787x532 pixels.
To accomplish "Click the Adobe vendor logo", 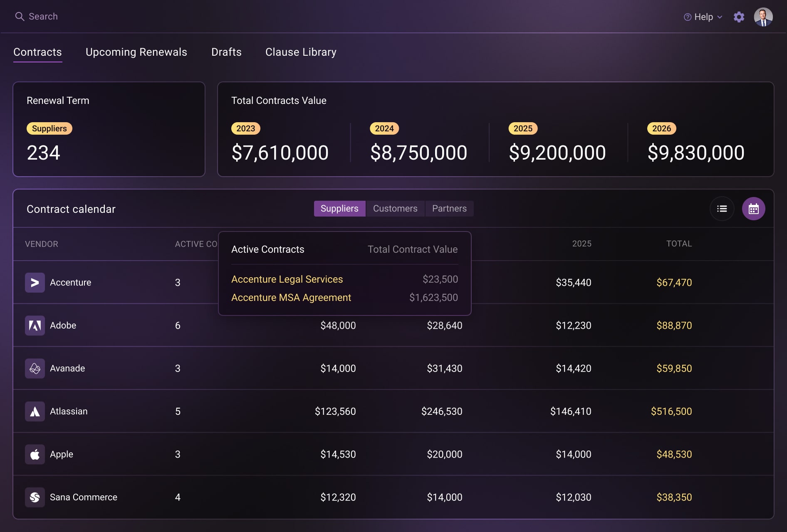I will 35,325.
